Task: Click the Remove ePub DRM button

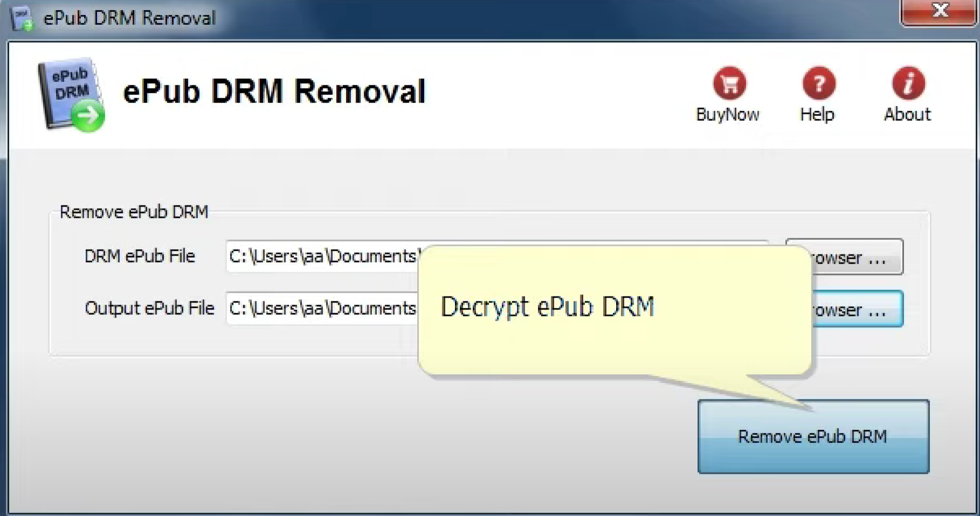Action: [813, 436]
